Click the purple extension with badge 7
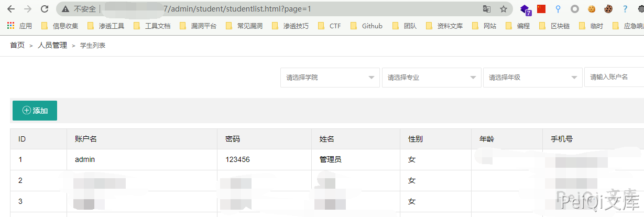Viewport: 644px width, 217px height. click(525, 9)
